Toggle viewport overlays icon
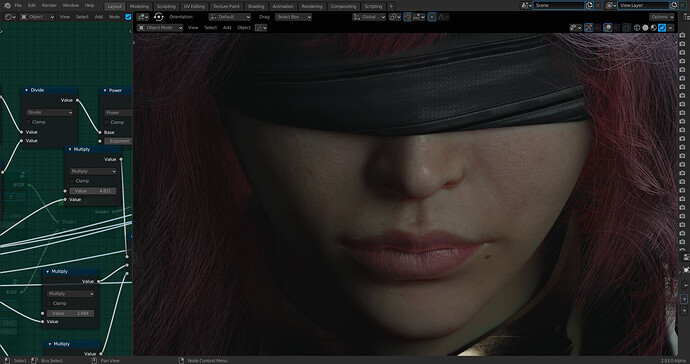The height and width of the screenshot is (364, 690). click(607, 27)
